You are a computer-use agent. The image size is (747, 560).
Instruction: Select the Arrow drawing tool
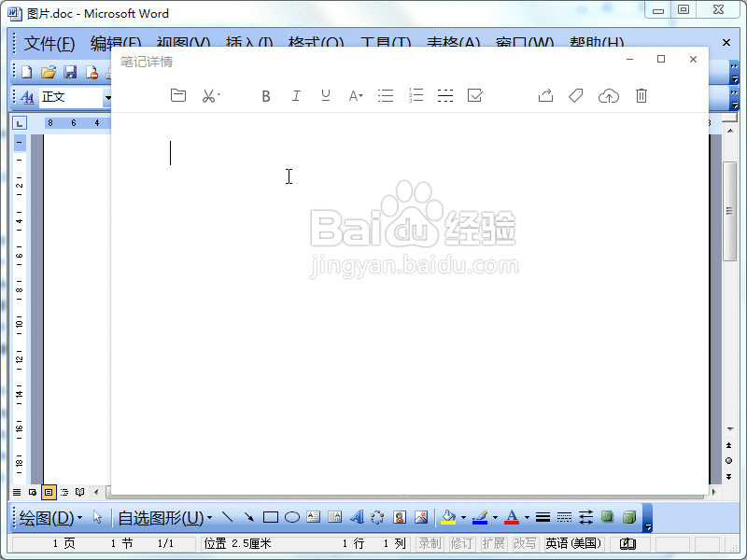(248, 517)
